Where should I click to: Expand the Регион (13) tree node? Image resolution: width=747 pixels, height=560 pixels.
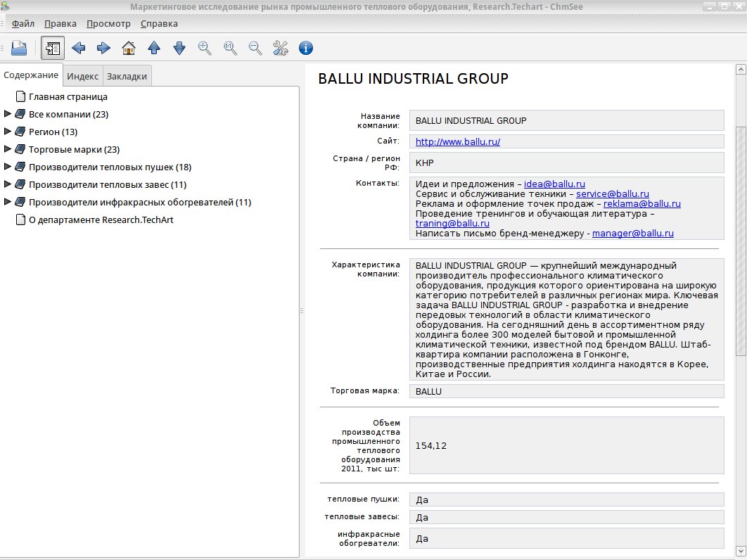click(7, 132)
